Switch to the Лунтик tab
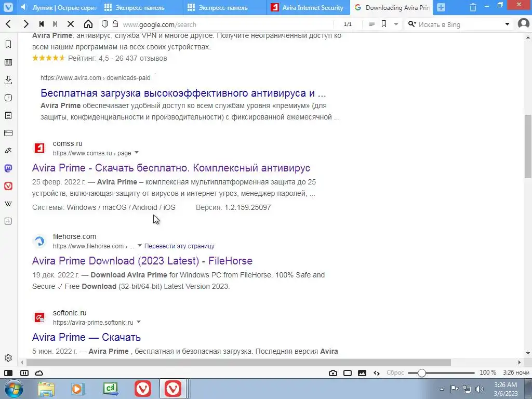 pos(64,7)
